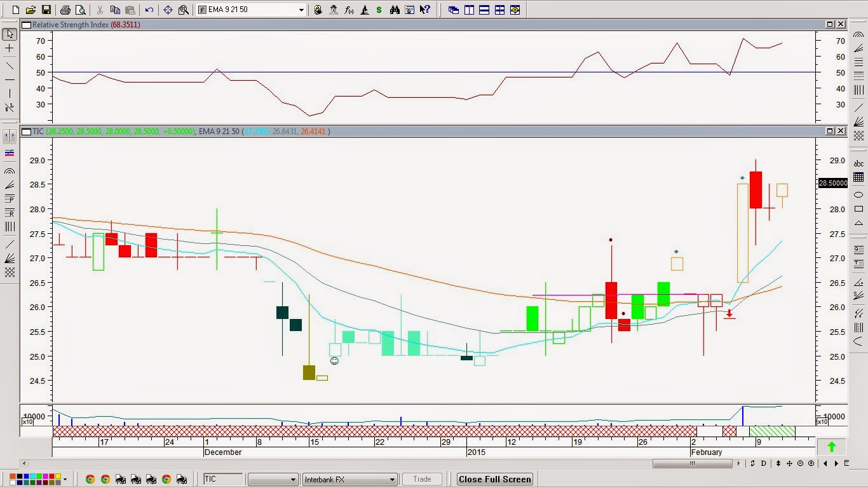The width and height of the screenshot is (868, 488).
Task: Select the tile horizontally window layout icon
Action: (x=484, y=10)
